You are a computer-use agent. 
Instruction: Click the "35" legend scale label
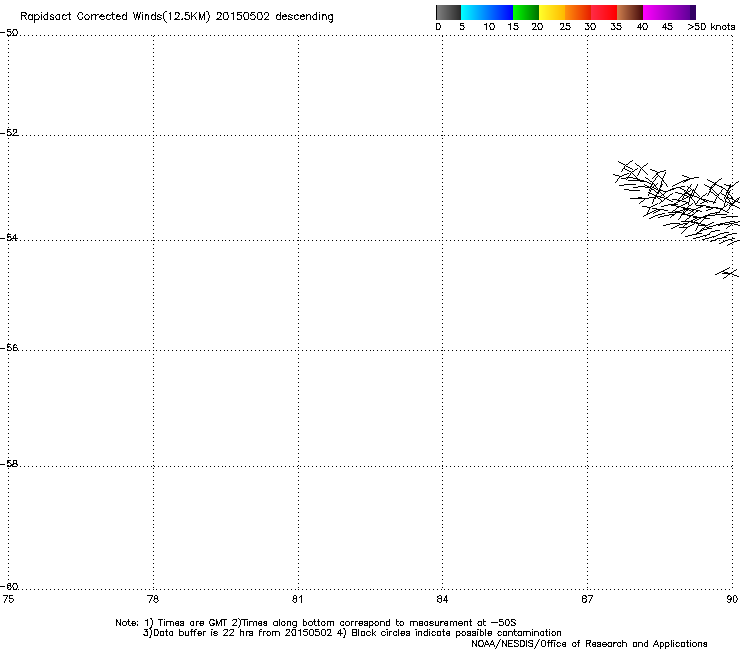tap(616, 27)
